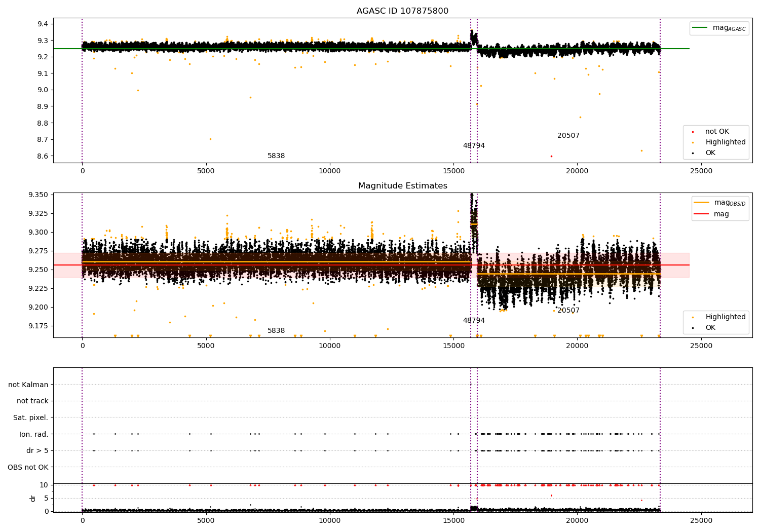Image resolution: width=760 pixels, height=532 pixels.
Task: Click the '5838' annotation in the top plot
Action: point(276,156)
